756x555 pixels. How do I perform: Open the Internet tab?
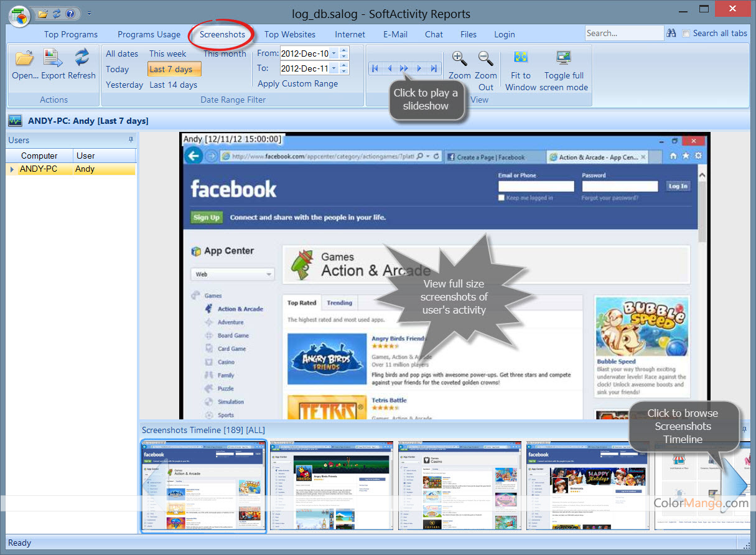coord(350,34)
